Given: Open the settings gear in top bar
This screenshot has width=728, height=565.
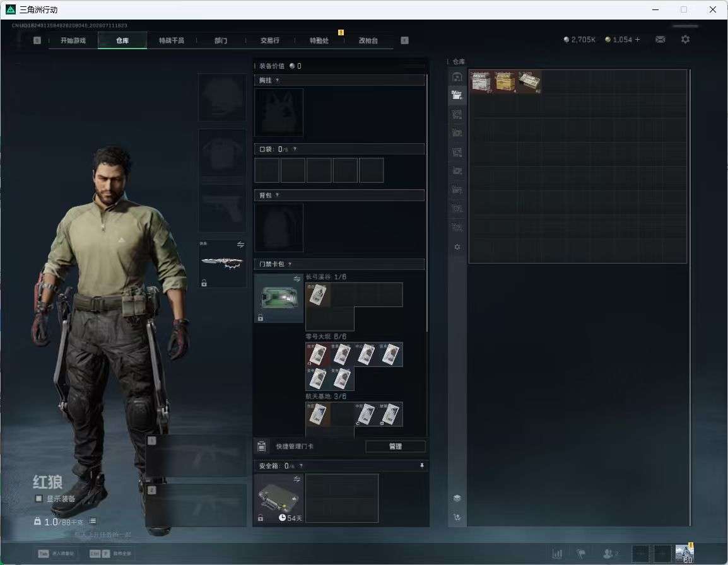Looking at the screenshot, I should pyautogui.click(x=685, y=40).
